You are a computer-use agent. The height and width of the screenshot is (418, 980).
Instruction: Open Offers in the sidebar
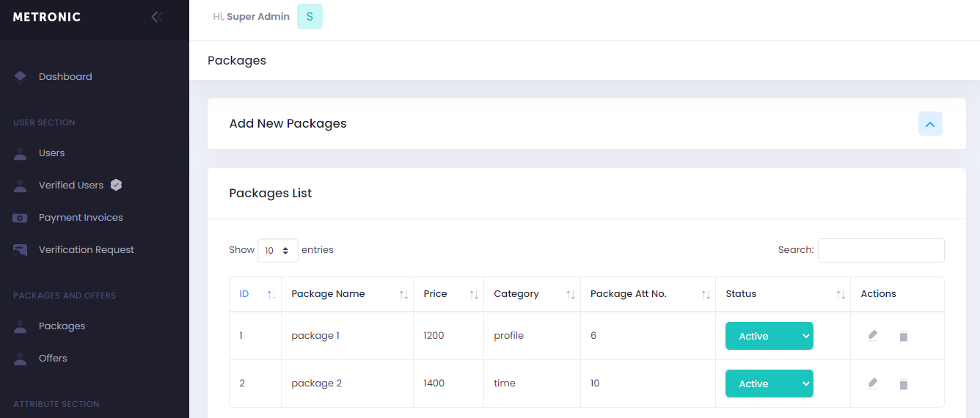click(x=53, y=359)
